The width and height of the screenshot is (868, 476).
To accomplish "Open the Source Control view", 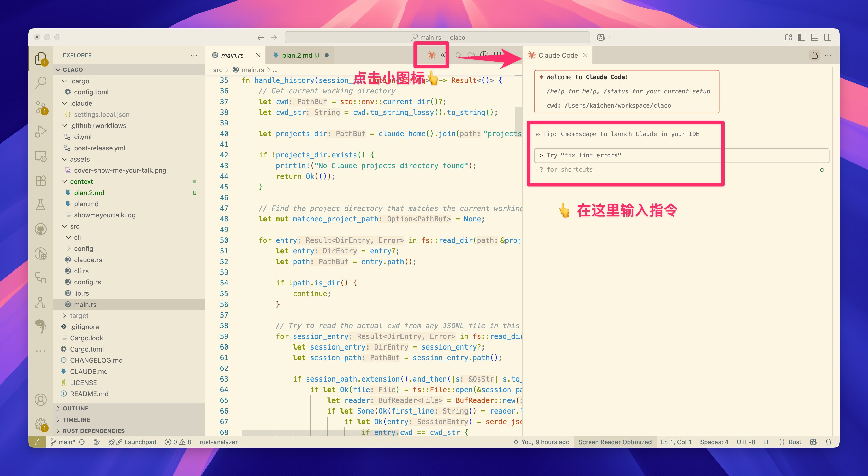I will click(41, 107).
